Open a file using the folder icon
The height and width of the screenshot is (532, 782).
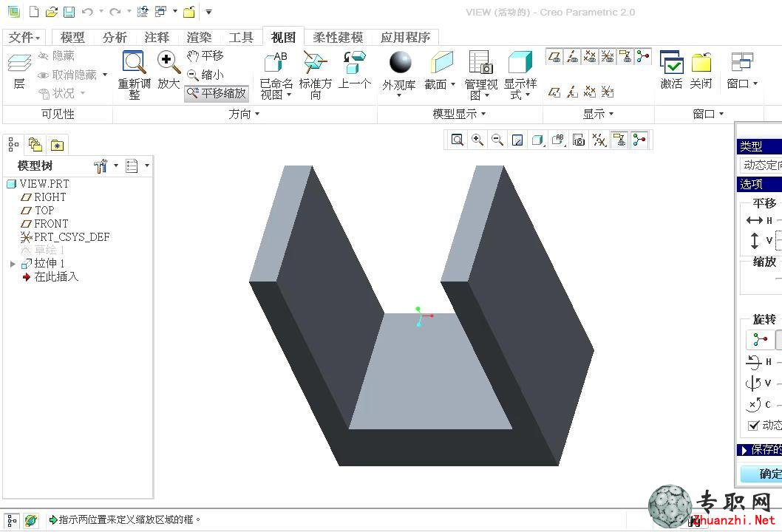[x=51, y=12]
